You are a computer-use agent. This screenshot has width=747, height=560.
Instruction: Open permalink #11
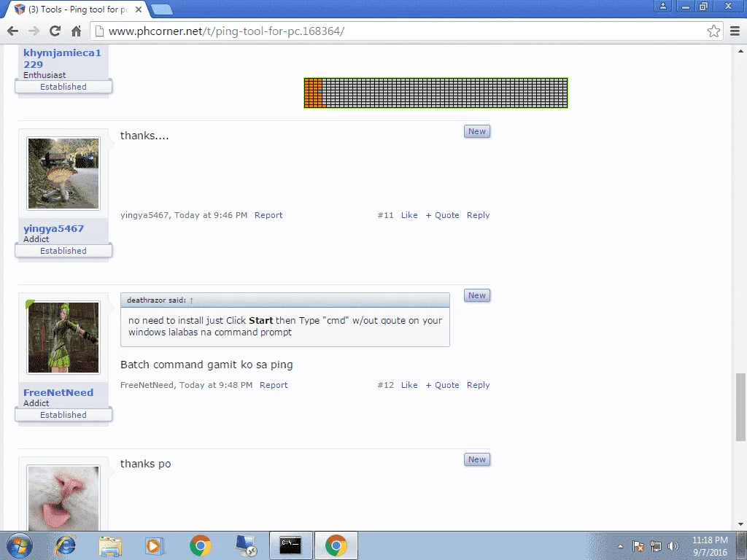pyautogui.click(x=385, y=215)
